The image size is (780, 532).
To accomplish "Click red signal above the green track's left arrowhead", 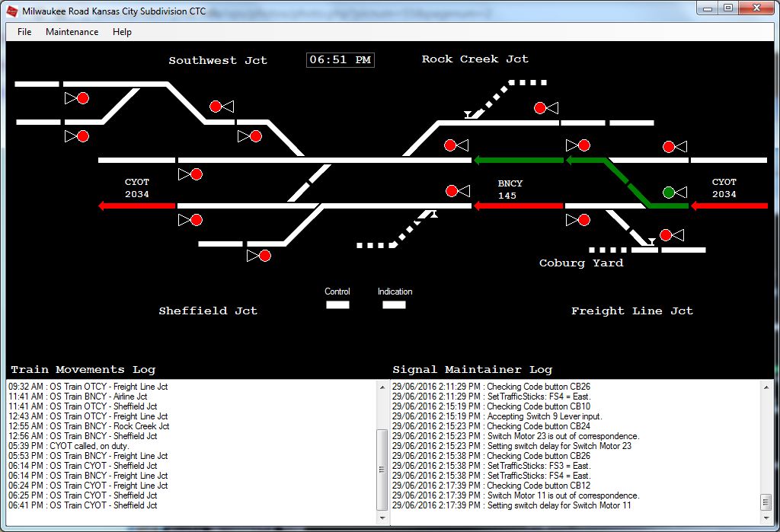I will 450,145.
